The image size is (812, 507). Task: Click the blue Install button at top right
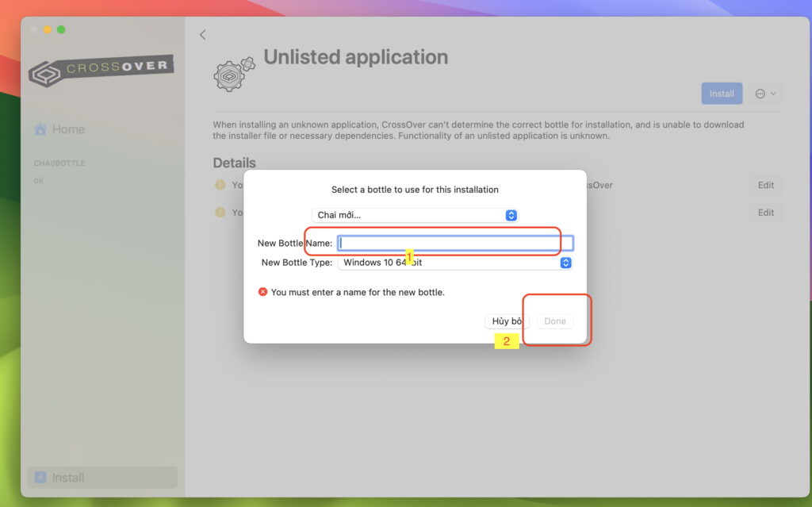[x=722, y=94]
